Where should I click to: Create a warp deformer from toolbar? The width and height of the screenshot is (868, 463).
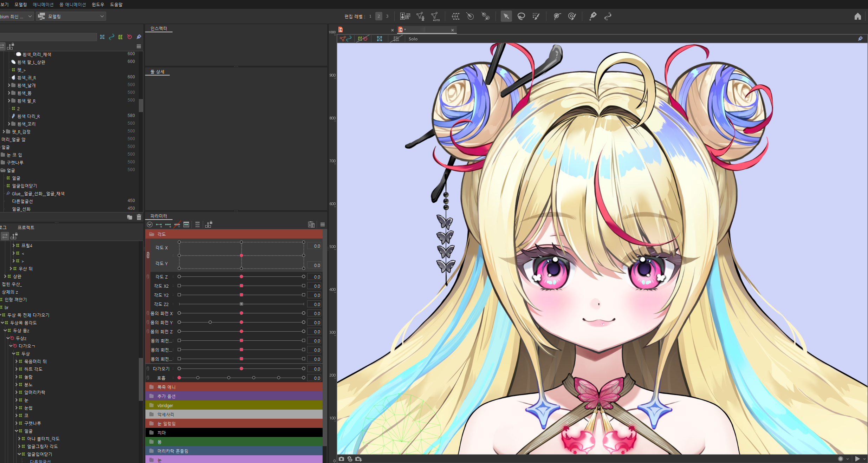(455, 16)
